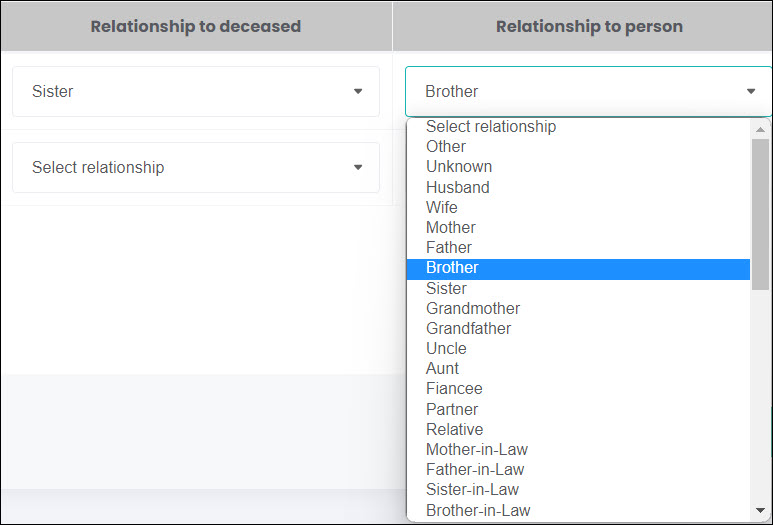773x525 pixels.
Task: Choose Uncle as the relationship
Action: (x=578, y=349)
